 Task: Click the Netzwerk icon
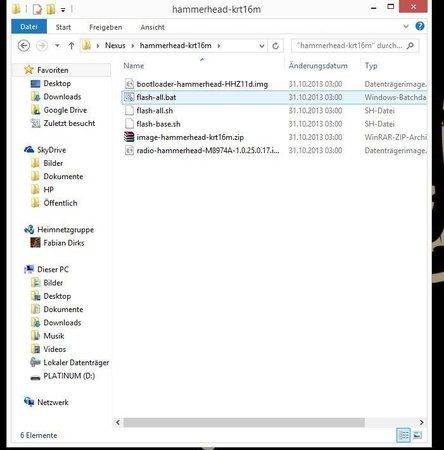(29, 402)
